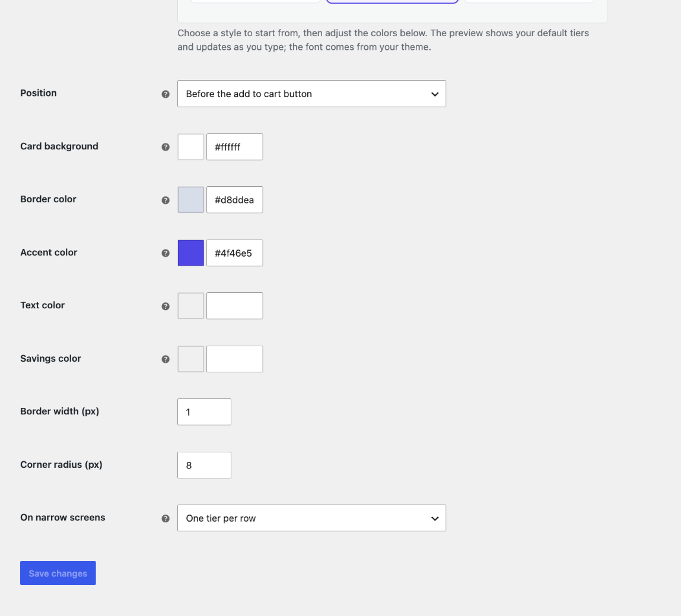Open the Position dropdown
Image resolution: width=681 pixels, height=616 pixels.
pos(311,94)
